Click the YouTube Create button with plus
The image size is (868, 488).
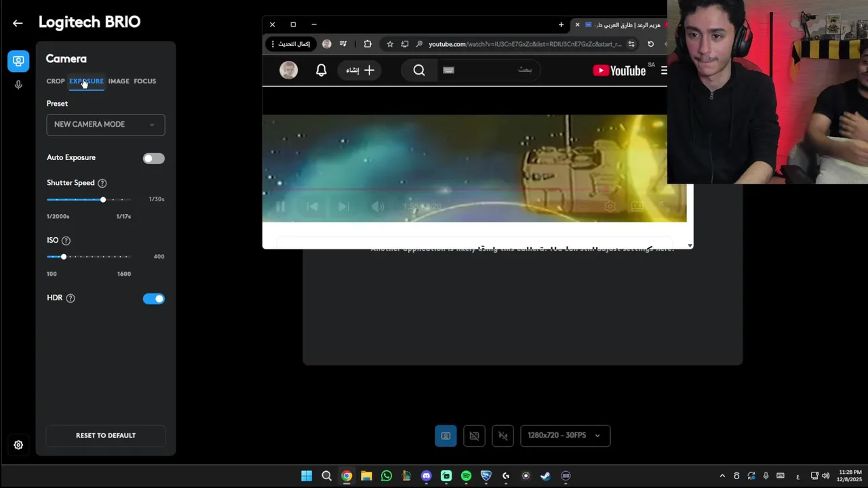tap(360, 70)
